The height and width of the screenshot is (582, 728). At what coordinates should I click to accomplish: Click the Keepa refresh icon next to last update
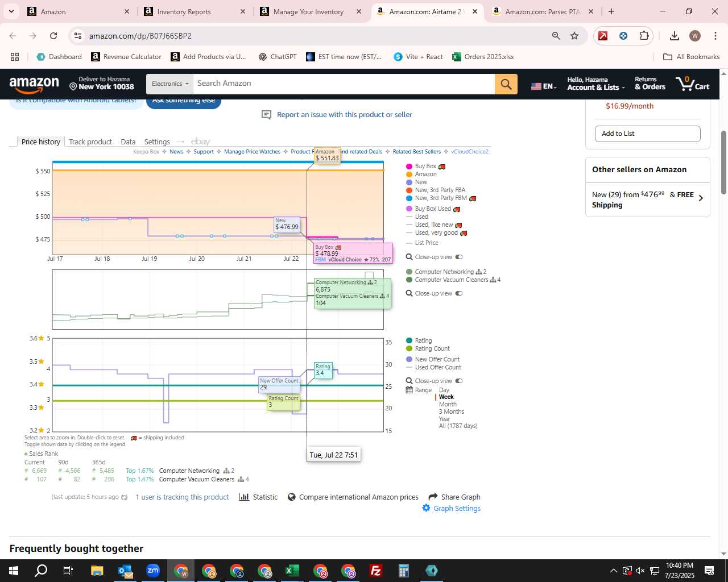(125, 497)
